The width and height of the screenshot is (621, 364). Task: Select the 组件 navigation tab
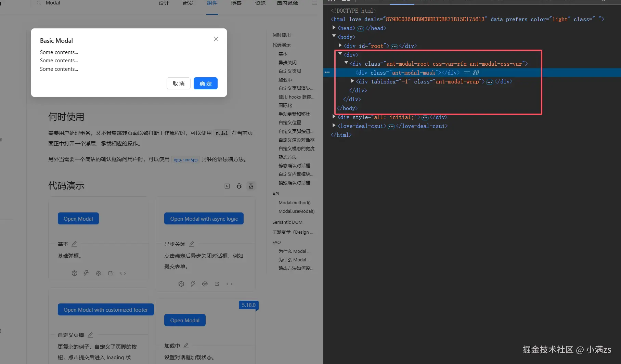pyautogui.click(x=212, y=3)
